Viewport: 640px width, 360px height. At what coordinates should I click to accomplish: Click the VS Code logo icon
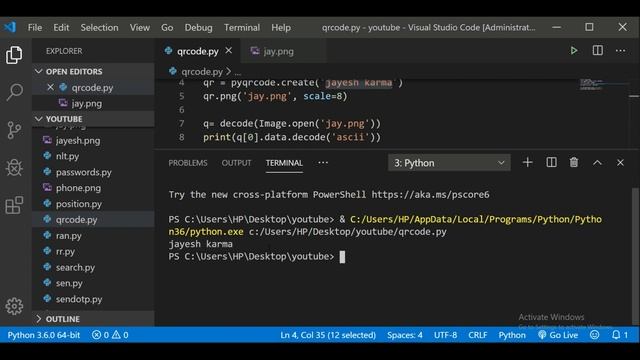click(10, 27)
